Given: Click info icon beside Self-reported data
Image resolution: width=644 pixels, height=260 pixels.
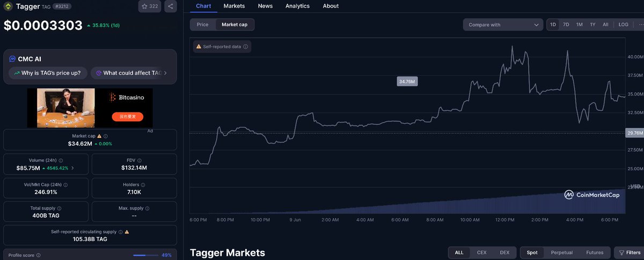Looking at the screenshot, I should pos(245,47).
